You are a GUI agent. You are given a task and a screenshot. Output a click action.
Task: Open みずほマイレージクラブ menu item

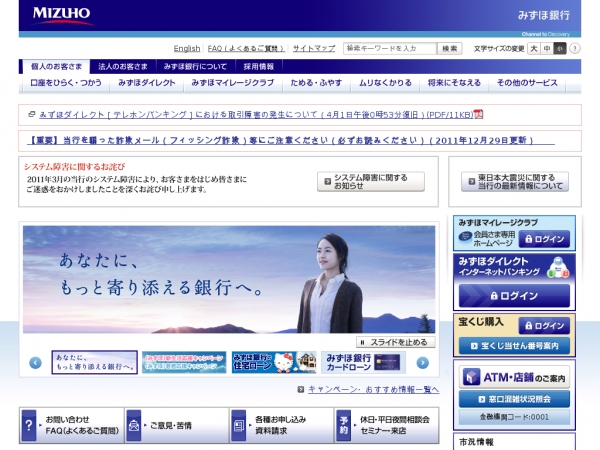[x=233, y=83]
